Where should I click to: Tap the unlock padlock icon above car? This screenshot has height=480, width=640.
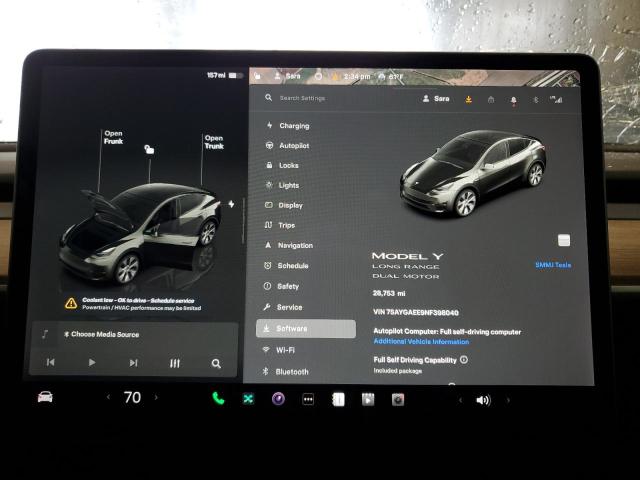pos(149,149)
